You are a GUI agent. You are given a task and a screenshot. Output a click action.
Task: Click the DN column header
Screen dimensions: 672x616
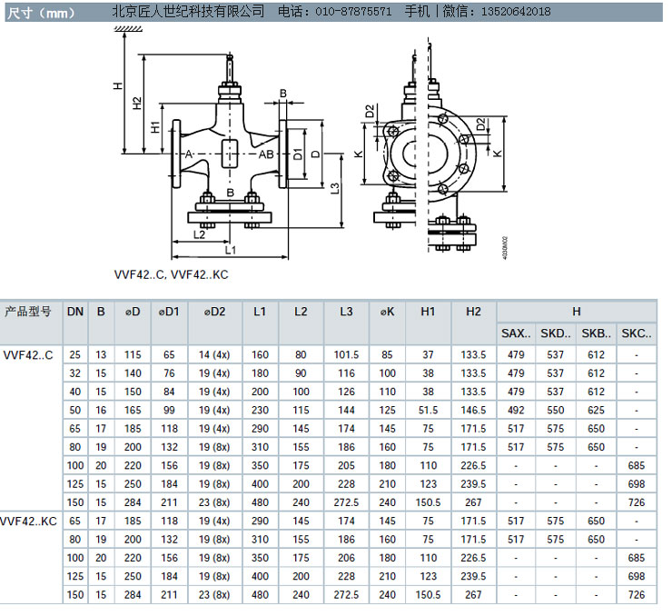[74, 312]
